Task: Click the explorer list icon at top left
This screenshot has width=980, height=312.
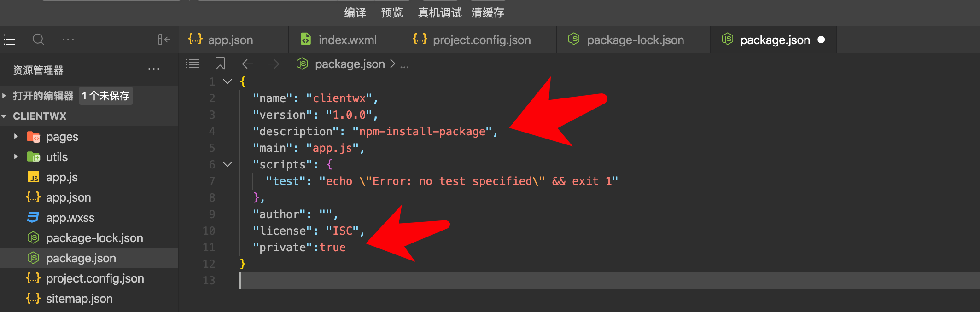Action: 9,40
